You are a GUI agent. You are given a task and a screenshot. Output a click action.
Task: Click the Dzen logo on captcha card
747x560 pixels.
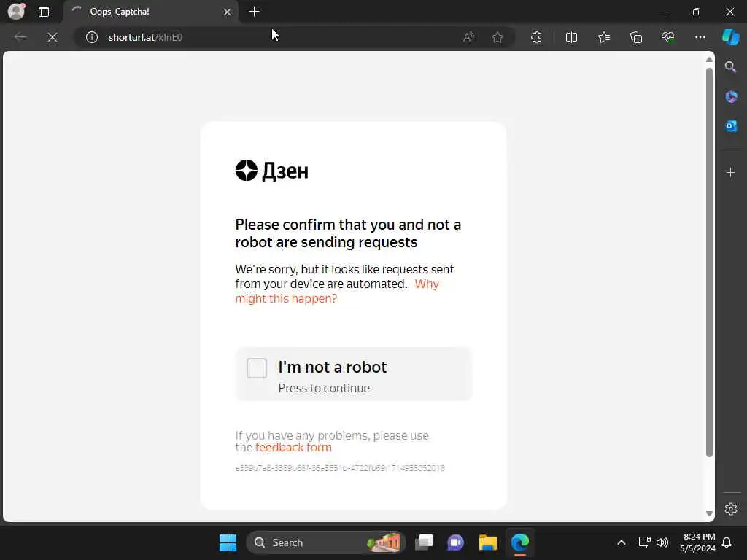[x=272, y=171]
